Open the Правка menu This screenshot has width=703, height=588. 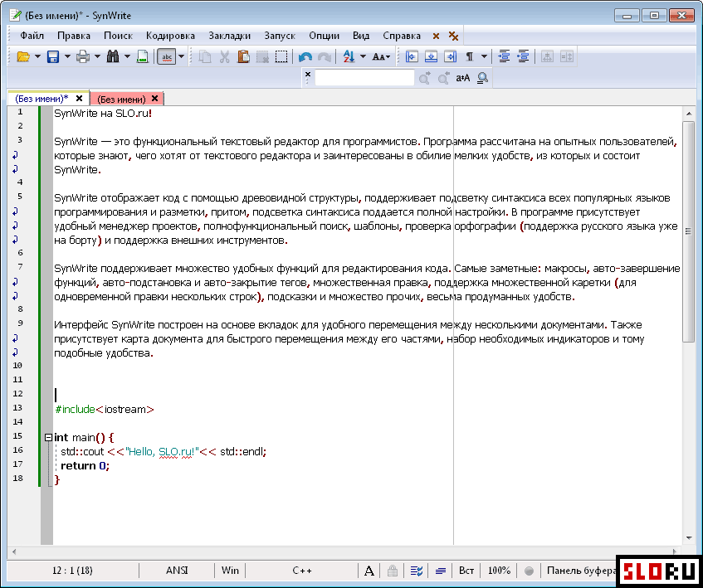tap(74, 36)
